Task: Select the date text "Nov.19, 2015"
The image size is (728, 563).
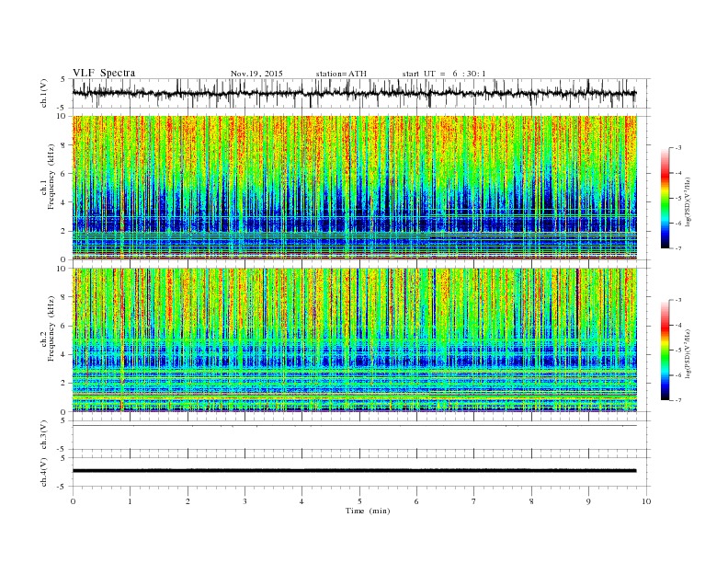Action: pyautogui.click(x=256, y=74)
